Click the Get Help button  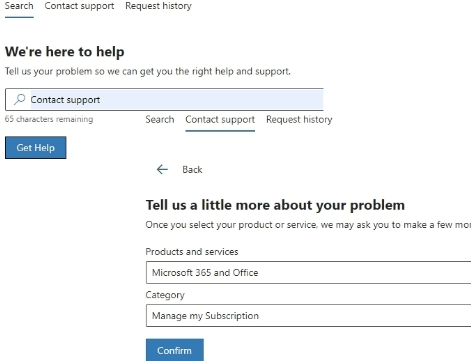click(36, 147)
